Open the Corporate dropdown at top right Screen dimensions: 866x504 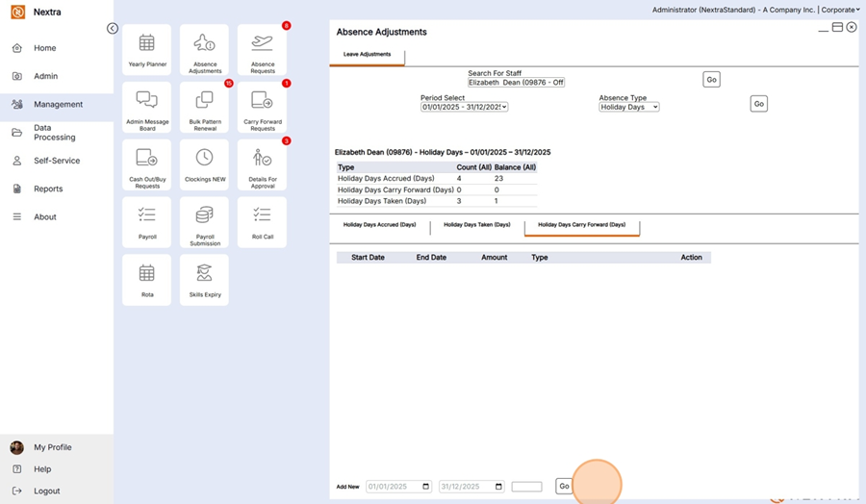pos(840,10)
